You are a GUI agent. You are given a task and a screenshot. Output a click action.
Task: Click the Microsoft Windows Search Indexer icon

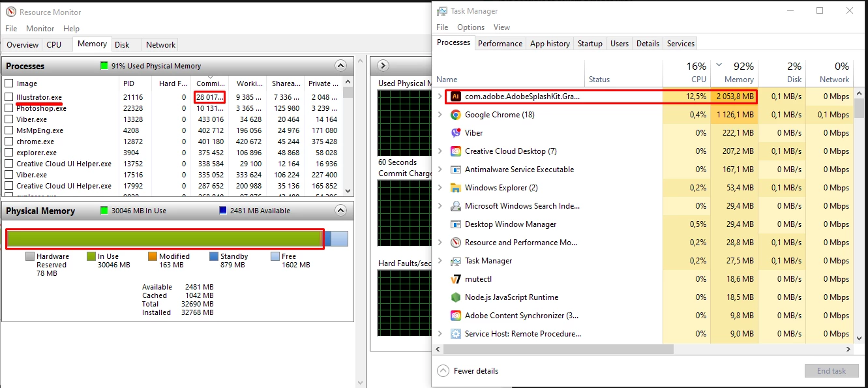(456, 206)
